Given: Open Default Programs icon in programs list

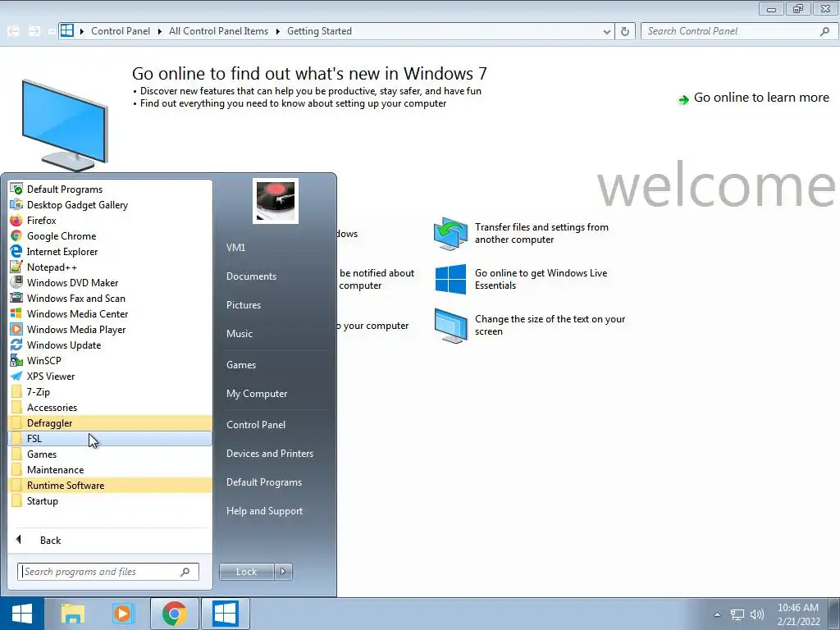Looking at the screenshot, I should point(16,189).
